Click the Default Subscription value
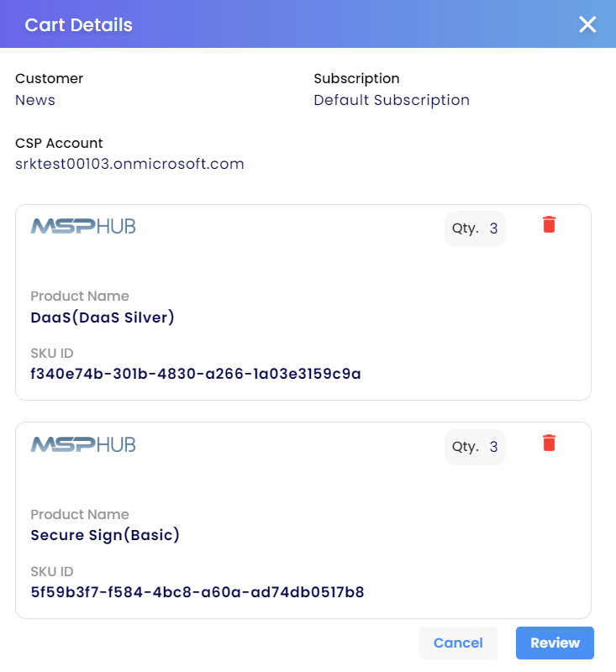Viewport: 616px width, 672px height. tap(392, 100)
